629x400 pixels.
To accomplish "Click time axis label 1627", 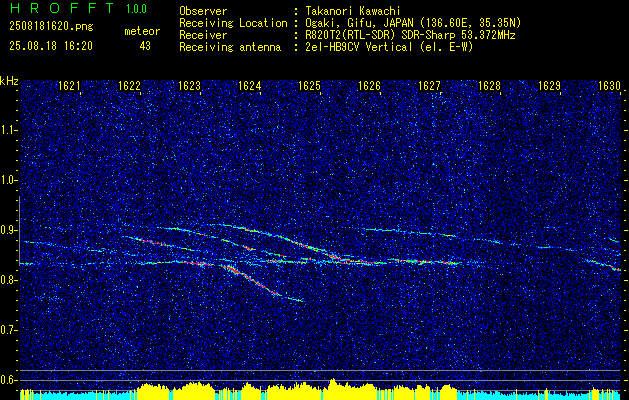I will pos(430,86).
